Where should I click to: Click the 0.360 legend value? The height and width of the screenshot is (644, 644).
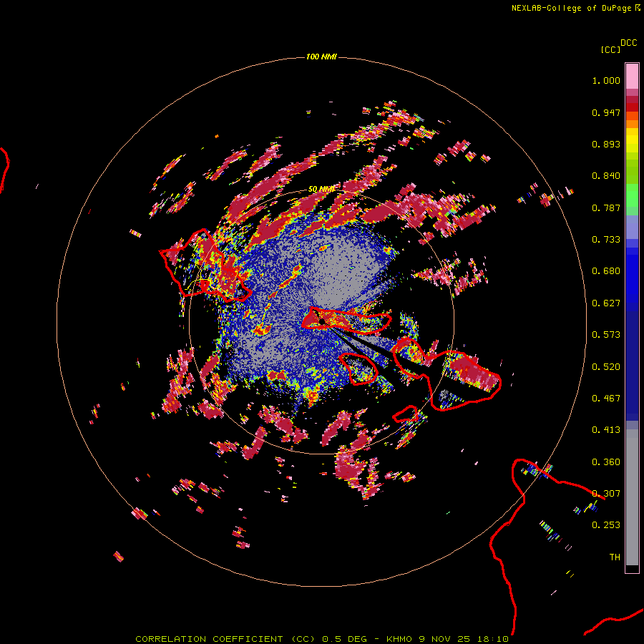[x=606, y=462]
